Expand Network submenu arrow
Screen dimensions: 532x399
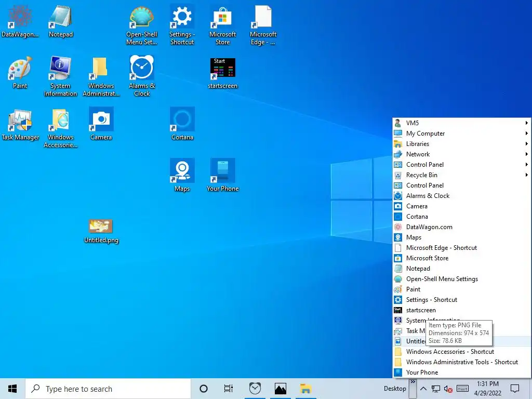click(x=527, y=154)
